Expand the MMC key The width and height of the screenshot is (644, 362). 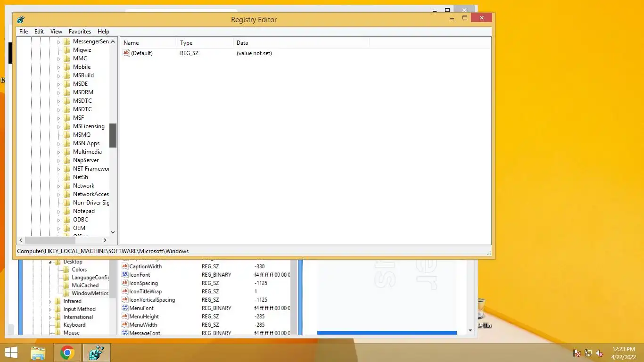[59, 59]
